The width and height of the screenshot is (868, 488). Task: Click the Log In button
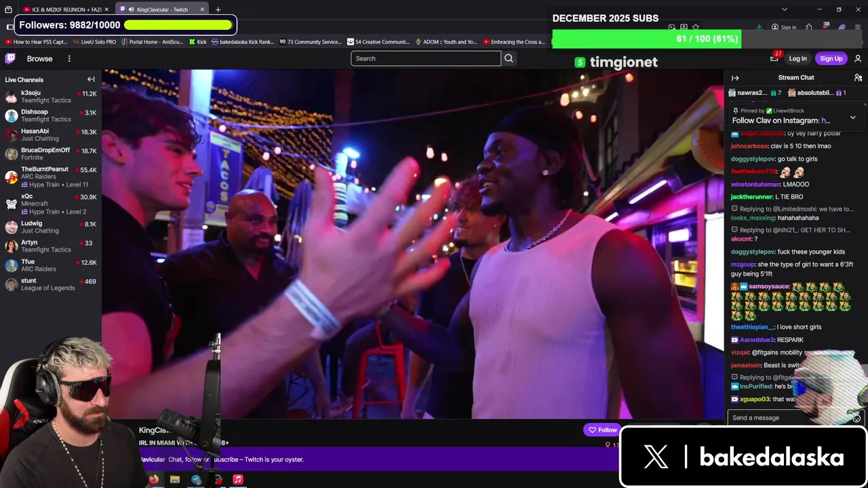[797, 58]
